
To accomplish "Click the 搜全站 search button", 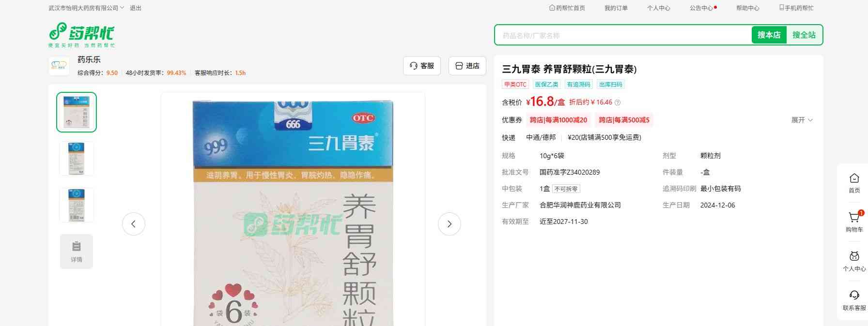I will (804, 35).
